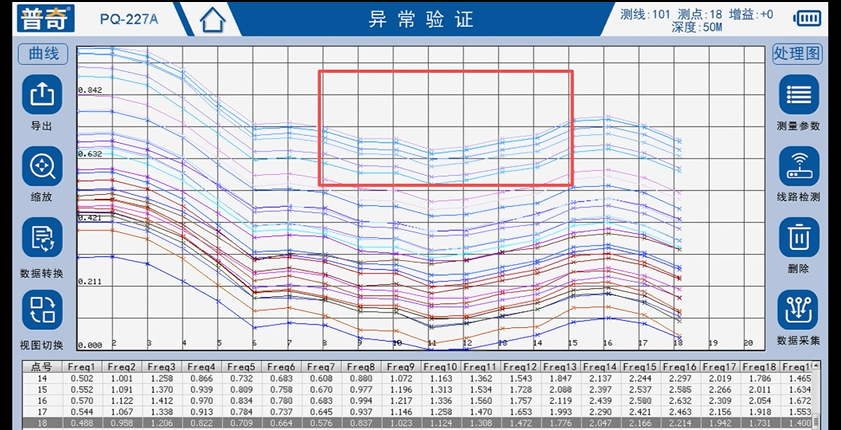Viewport: 841px width, 430px height.
Task: Check the battery indicator icon
Action: [x=808, y=19]
